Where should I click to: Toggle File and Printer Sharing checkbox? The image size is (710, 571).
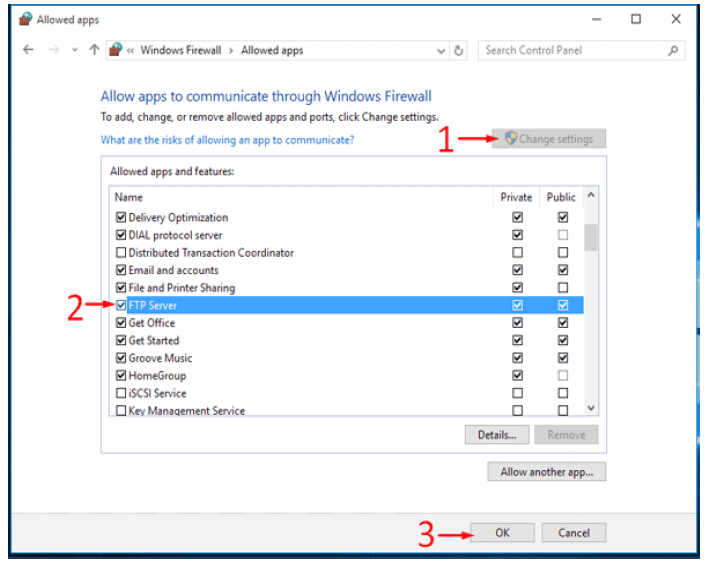click(x=121, y=288)
